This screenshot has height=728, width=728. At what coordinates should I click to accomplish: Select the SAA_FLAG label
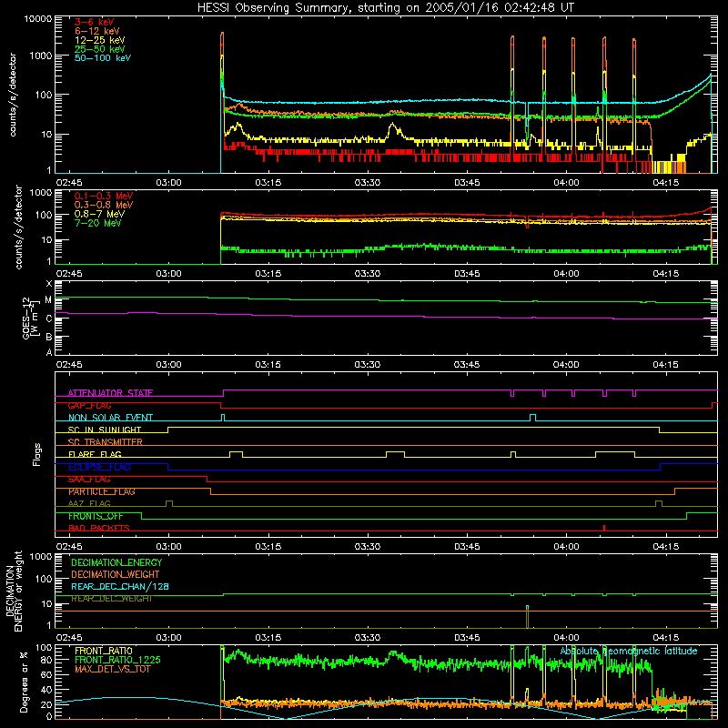click(x=89, y=480)
